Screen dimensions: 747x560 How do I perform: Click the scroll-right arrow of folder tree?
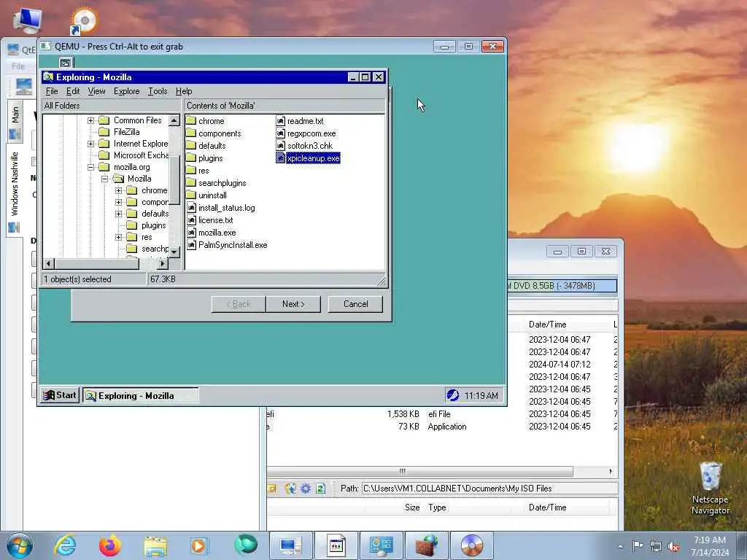coord(163,263)
